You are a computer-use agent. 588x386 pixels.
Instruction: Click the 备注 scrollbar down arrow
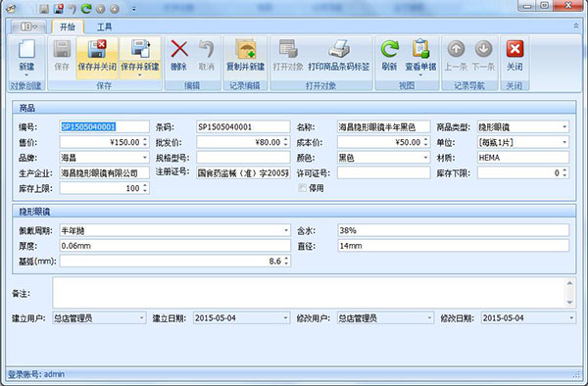[569, 303]
